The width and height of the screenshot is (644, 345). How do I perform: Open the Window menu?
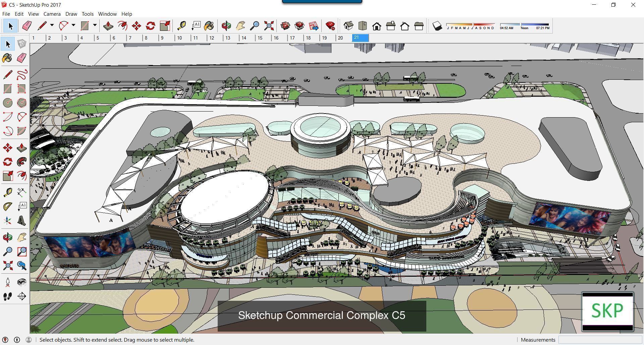coord(107,14)
